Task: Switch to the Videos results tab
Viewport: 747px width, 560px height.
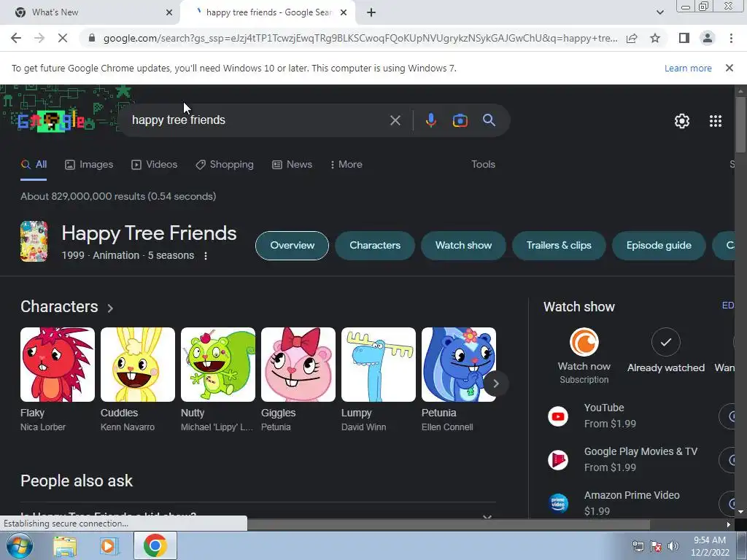Action: (x=155, y=165)
